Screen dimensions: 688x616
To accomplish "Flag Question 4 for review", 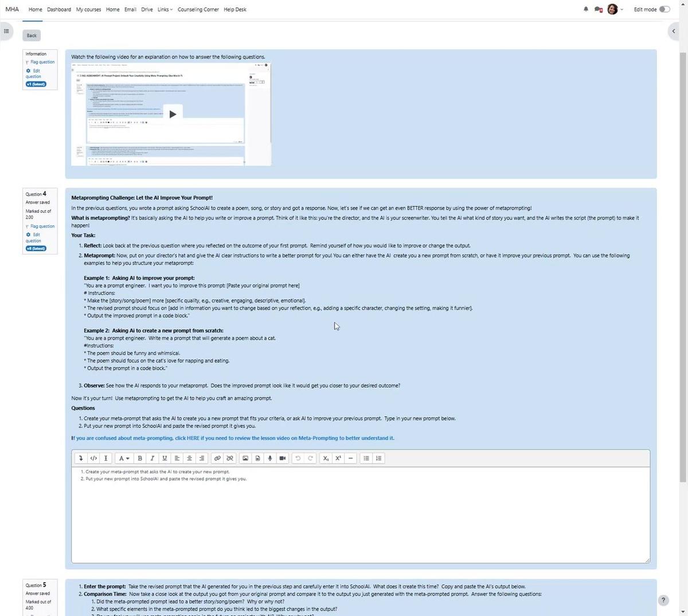I will coord(41,226).
